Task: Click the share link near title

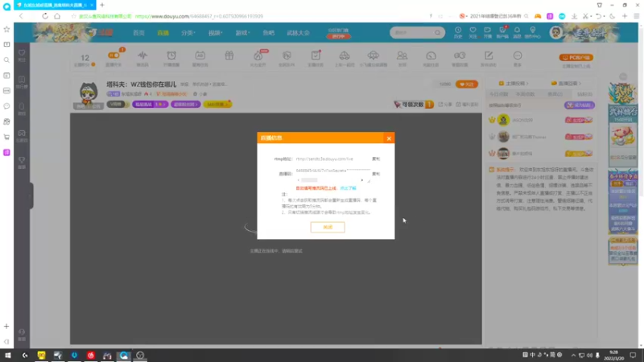Action: coord(445,105)
